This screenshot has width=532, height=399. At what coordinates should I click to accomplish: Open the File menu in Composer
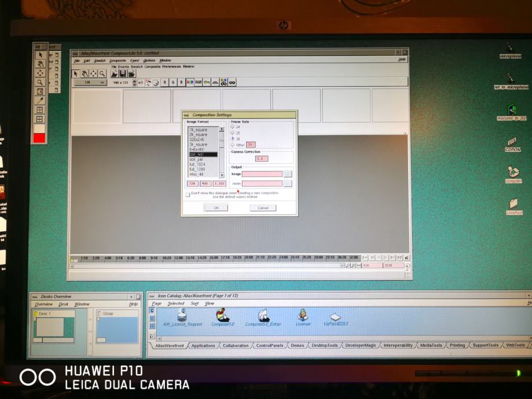click(x=77, y=61)
